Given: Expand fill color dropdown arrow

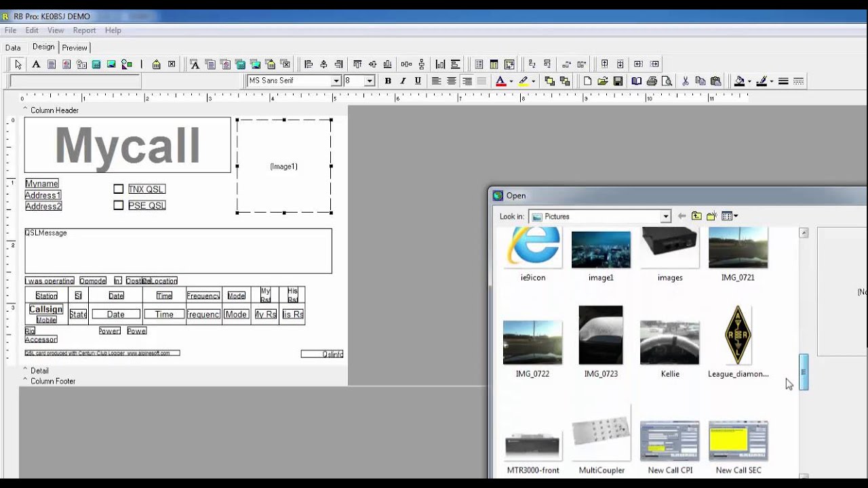Looking at the screenshot, I should tap(749, 81).
